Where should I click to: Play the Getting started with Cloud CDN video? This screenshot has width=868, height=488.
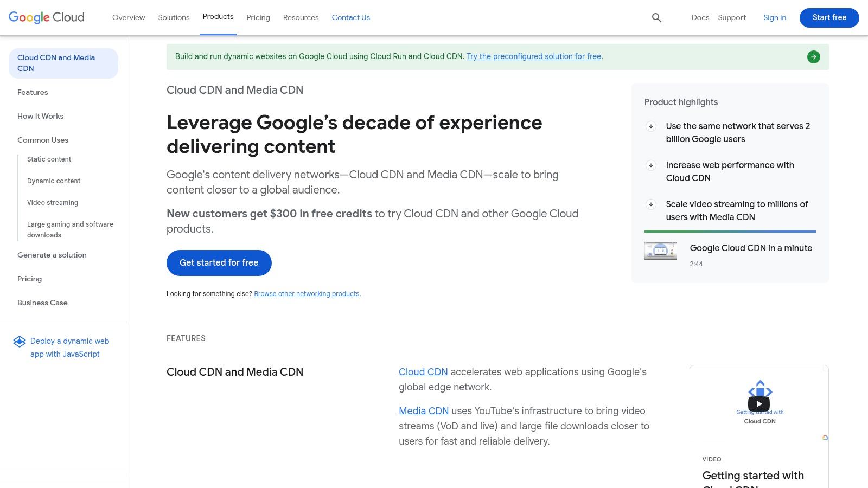coord(758,404)
